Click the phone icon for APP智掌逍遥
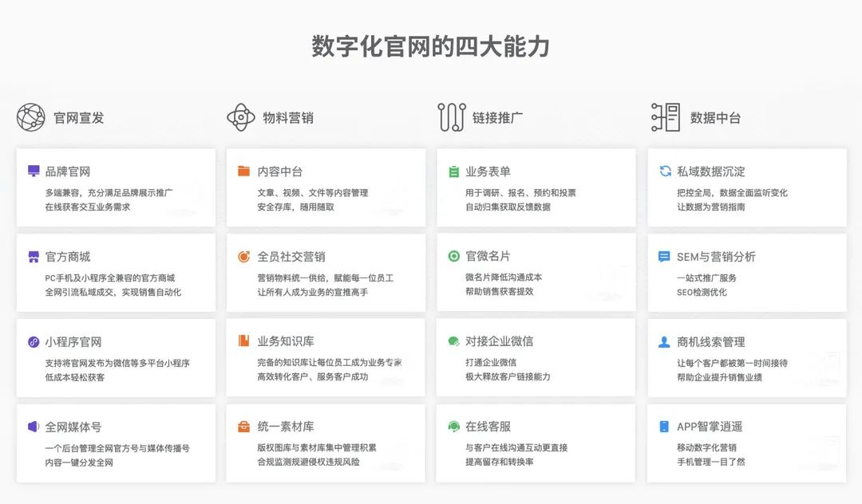Image resolution: width=862 pixels, height=504 pixels. [664, 427]
